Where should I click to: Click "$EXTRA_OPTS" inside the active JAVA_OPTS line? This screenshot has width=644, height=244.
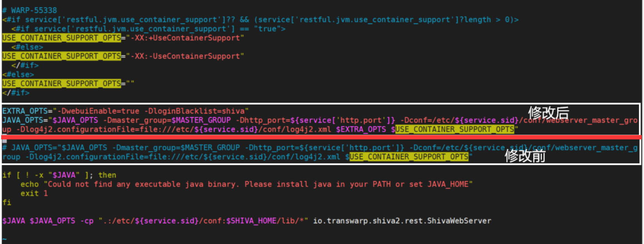click(361, 129)
